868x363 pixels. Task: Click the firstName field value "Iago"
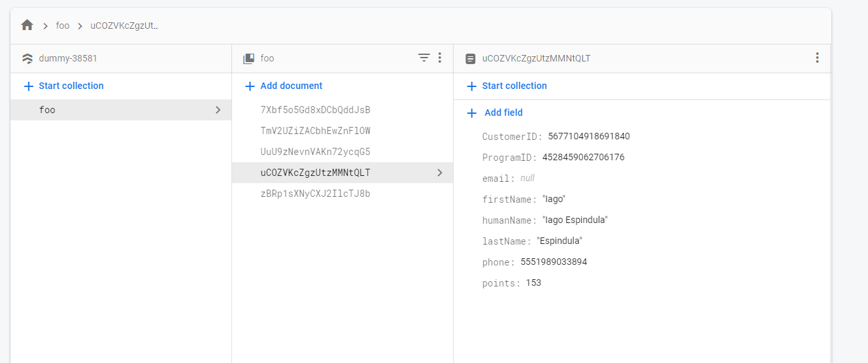(x=553, y=199)
